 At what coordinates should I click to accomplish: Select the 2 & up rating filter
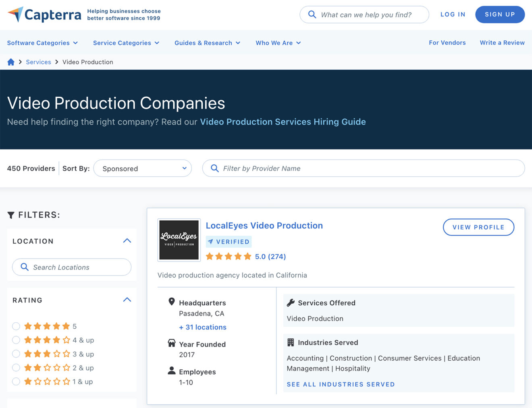[x=16, y=368]
